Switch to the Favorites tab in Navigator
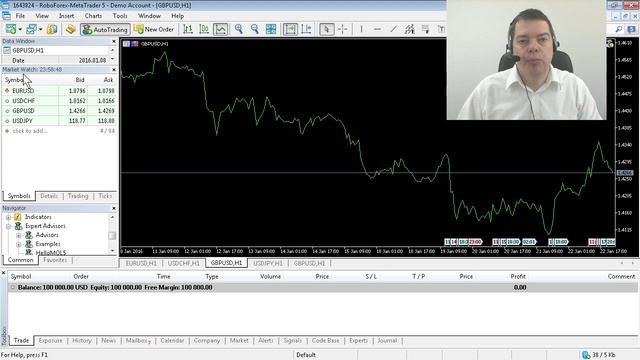Image resolution: width=640 pixels, height=360 pixels. point(55,260)
